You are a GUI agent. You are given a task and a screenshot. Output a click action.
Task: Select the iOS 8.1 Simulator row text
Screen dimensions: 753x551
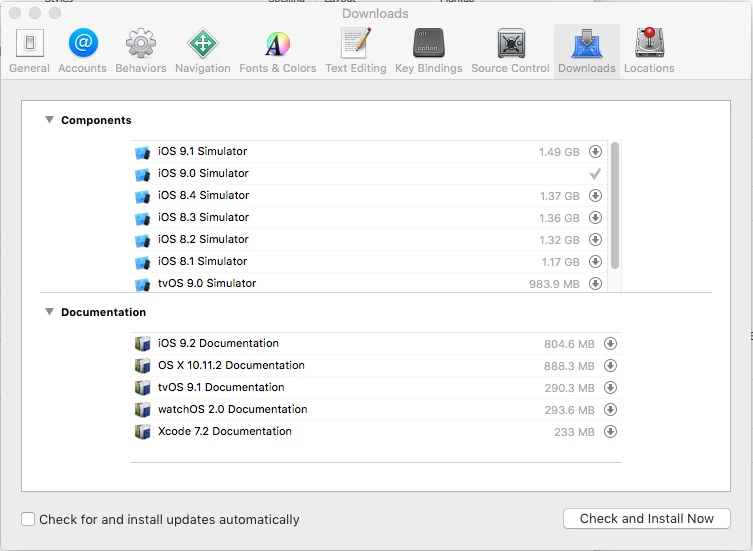203,261
